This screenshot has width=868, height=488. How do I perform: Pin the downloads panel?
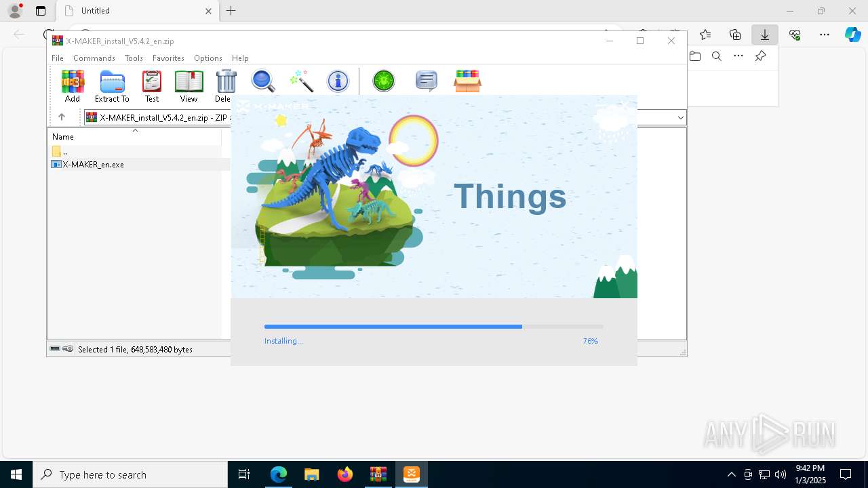pos(760,56)
